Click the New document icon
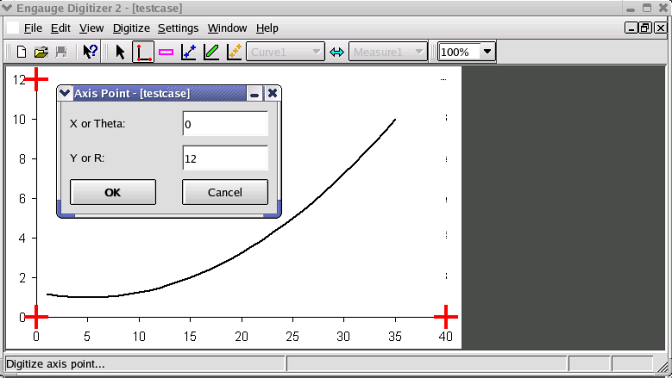The image size is (672, 378). (21, 52)
